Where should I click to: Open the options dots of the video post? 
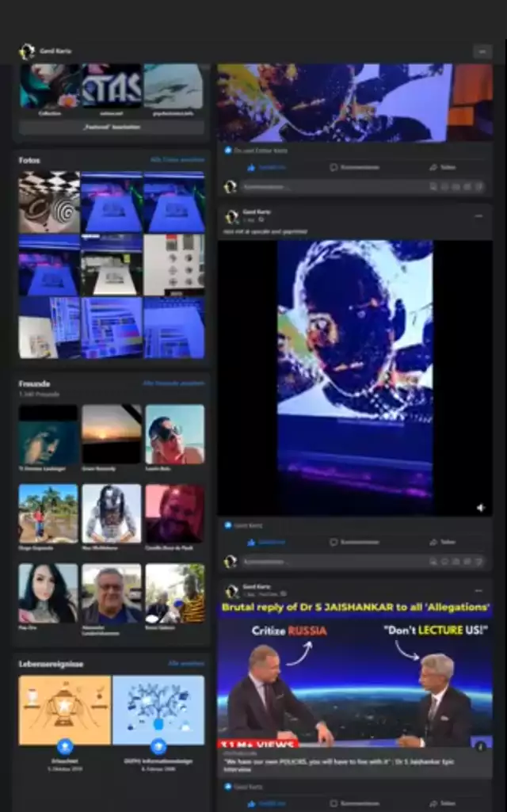point(478,216)
